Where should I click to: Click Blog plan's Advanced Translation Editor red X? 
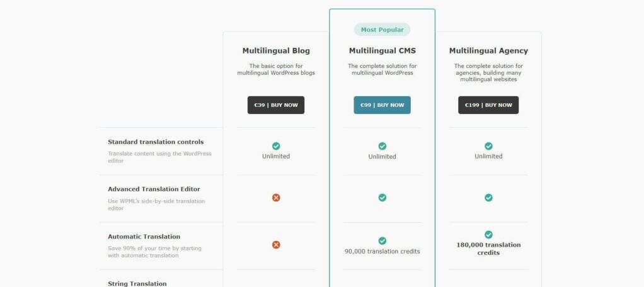click(276, 198)
